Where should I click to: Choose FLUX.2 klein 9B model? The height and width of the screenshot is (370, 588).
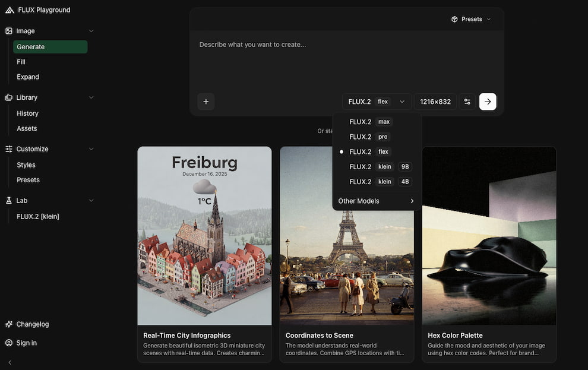pos(376,167)
